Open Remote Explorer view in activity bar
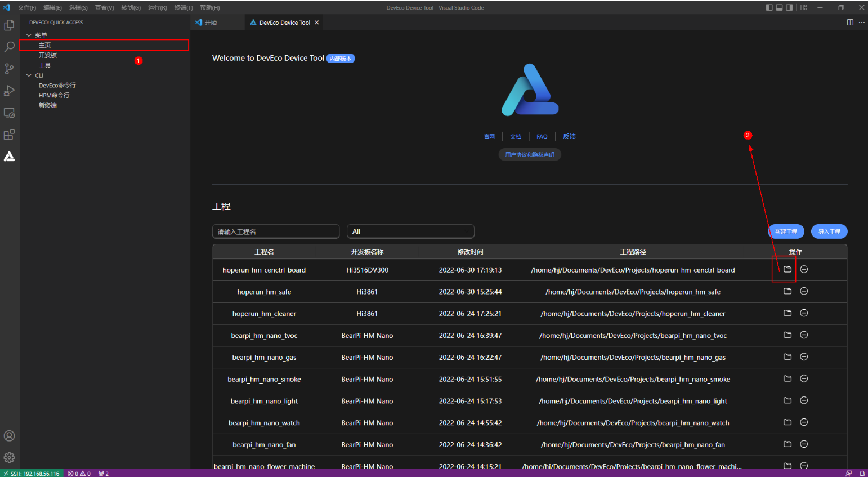 click(9, 113)
